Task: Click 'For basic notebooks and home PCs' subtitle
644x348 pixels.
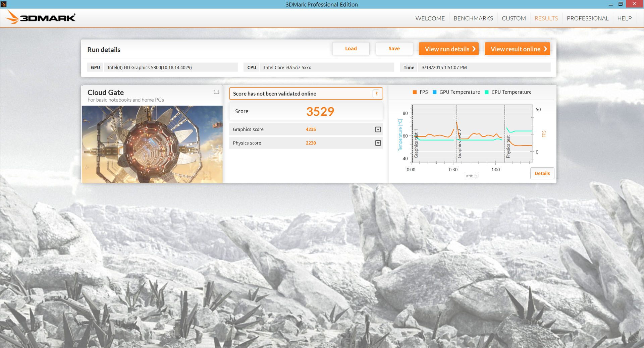Action: pos(126,100)
